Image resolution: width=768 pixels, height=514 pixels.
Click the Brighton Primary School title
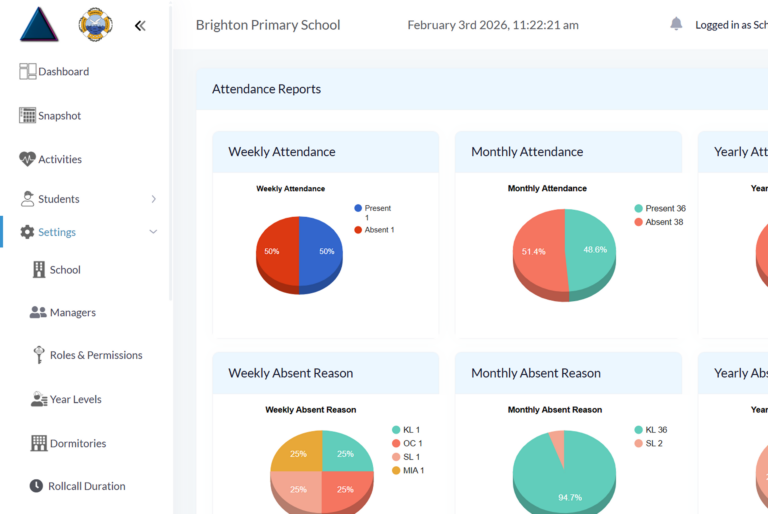click(x=268, y=25)
